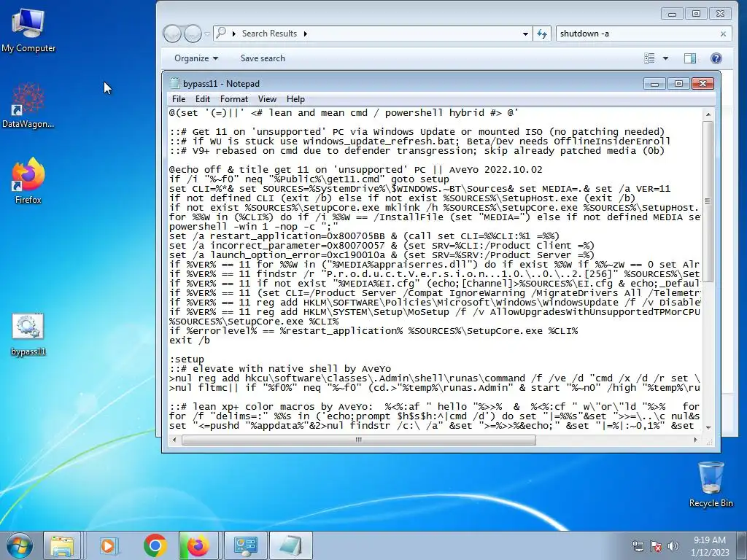This screenshot has height=560, width=747.
Task: Maximize the Search Results Explorer window
Action: click(696, 14)
